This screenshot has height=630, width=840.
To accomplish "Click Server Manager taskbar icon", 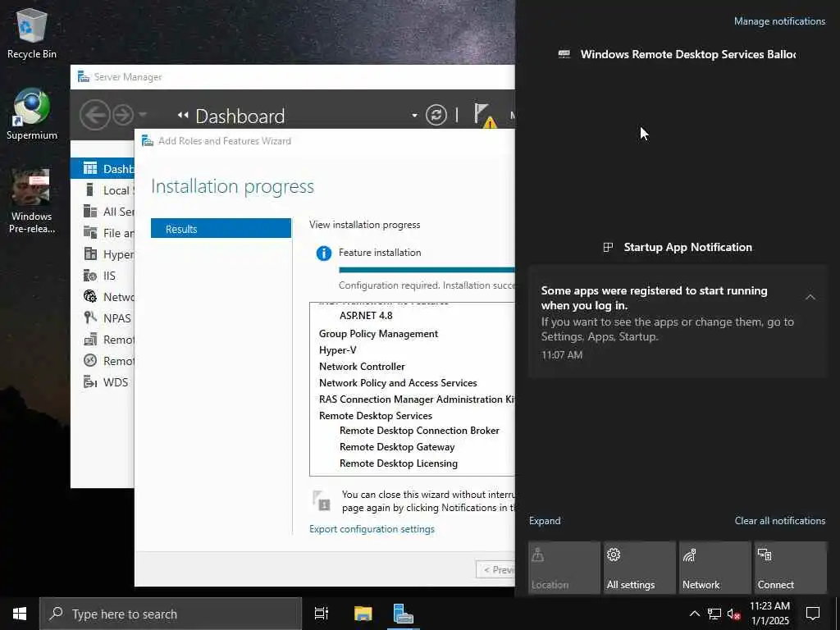I will click(403, 614).
